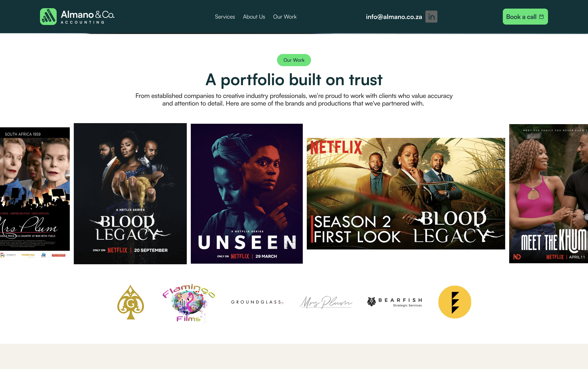Open the Blood Legacy 20 September poster
The height and width of the screenshot is (369, 588).
[x=130, y=193]
